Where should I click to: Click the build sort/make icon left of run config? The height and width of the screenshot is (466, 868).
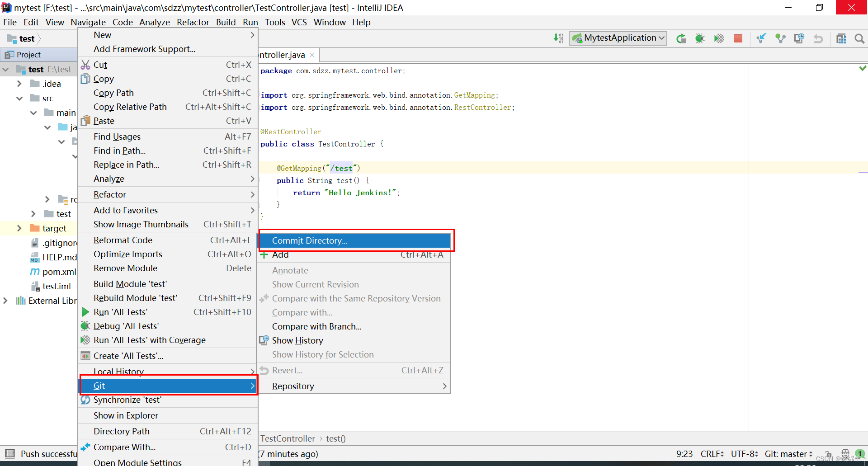point(559,38)
